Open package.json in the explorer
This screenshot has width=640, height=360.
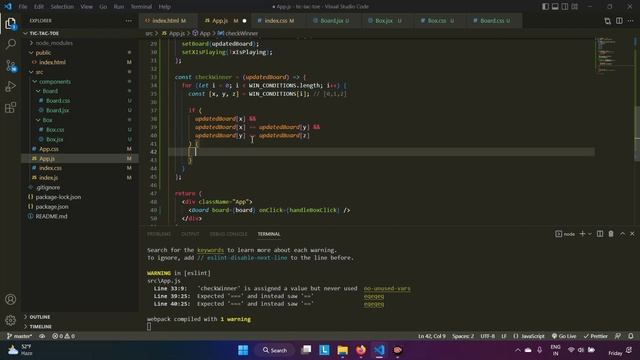pyautogui.click(x=52, y=207)
